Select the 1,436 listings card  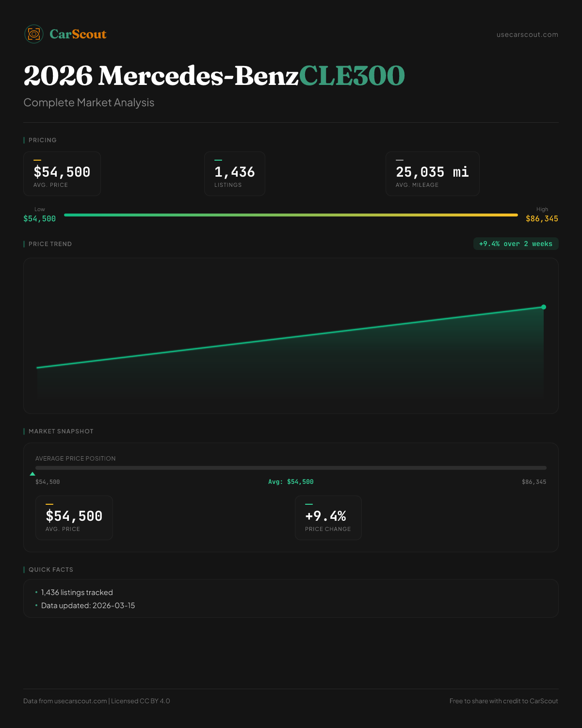tap(235, 174)
